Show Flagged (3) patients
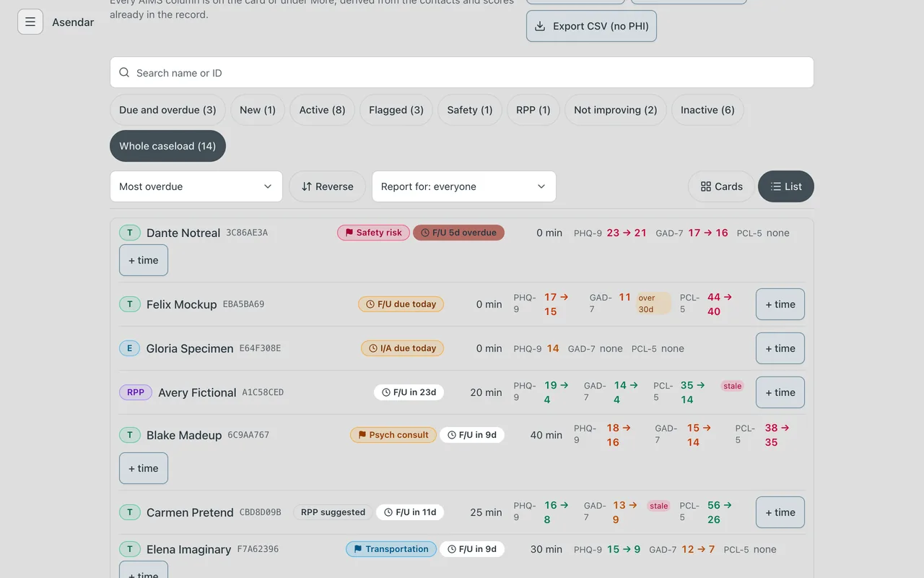This screenshot has height=578, width=924. [x=396, y=110]
